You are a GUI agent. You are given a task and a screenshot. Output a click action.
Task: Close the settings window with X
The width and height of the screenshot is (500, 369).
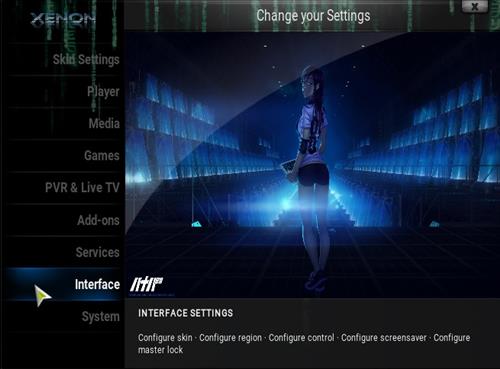pos(475,6)
